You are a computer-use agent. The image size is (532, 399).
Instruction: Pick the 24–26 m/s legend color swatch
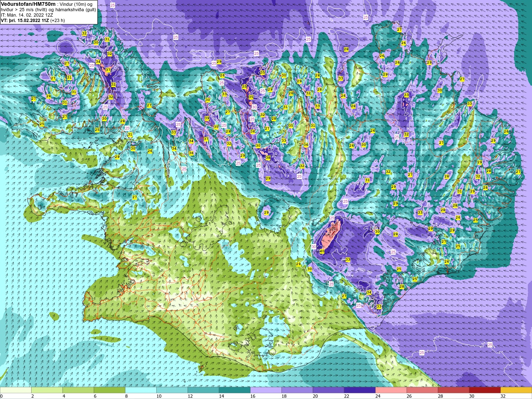(391, 390)
